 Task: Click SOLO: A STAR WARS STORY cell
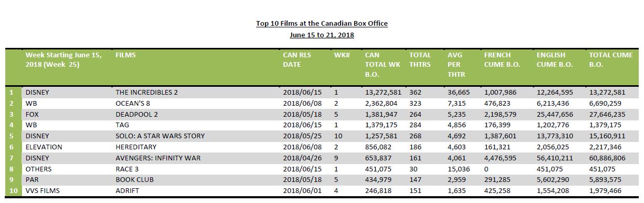click(x=160, y=136)
